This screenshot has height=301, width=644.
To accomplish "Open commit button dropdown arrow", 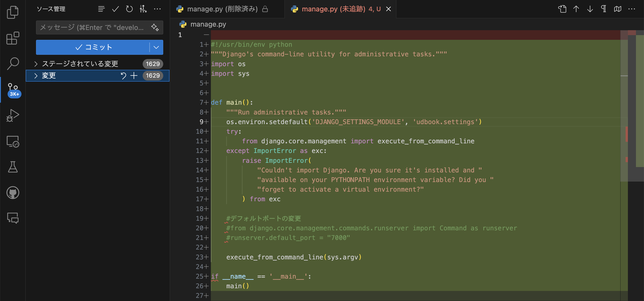I will (156, 47).
